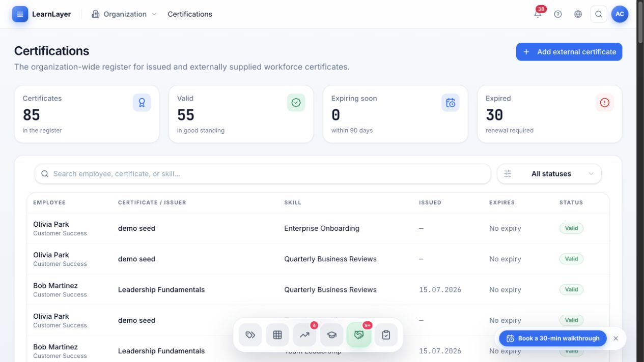This screenshot has height=362, width=644.
Task: Click the filter sliders icon beside All statuses
Action: [x=508, y=174]
